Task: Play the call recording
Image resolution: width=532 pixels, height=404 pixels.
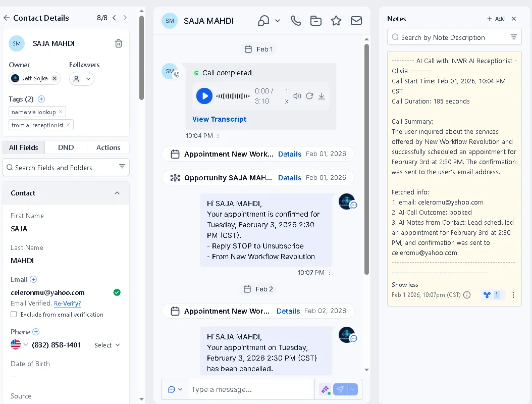Action: pyautogui.click(x=204, y=96)
